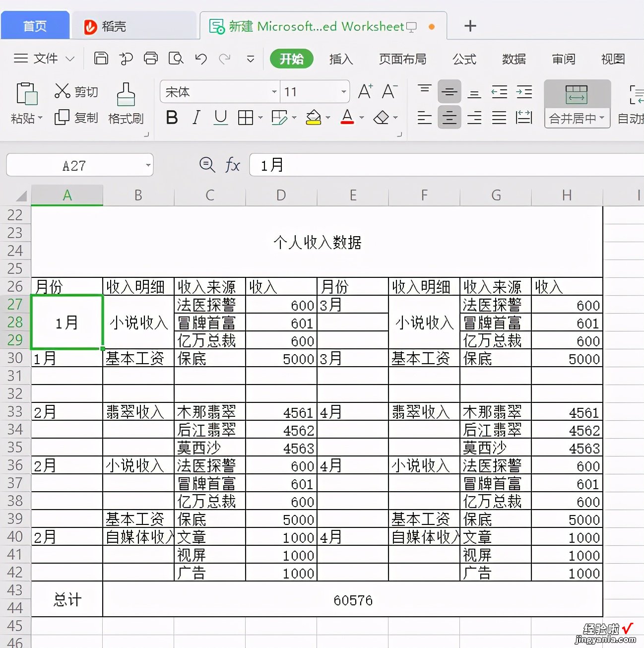
Task: Click distributed alignment icon
Action: [x=524, y=118]
